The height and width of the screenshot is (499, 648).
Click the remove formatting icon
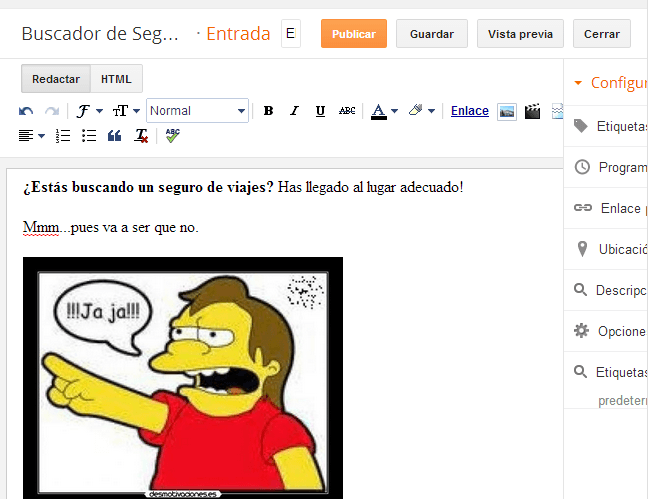(x=141, y=136)
